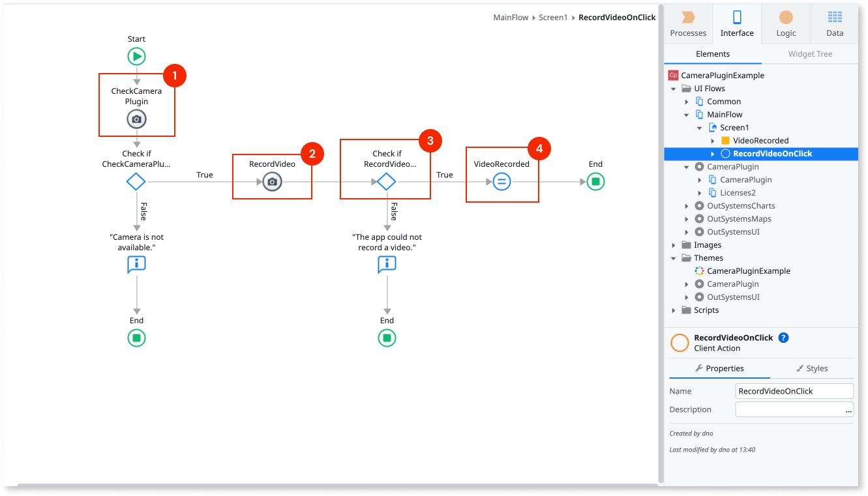This screenshot has width=868, height=496.
Task: Click the CameraPluginExample module icon
Action: click(x=674, y=75)
